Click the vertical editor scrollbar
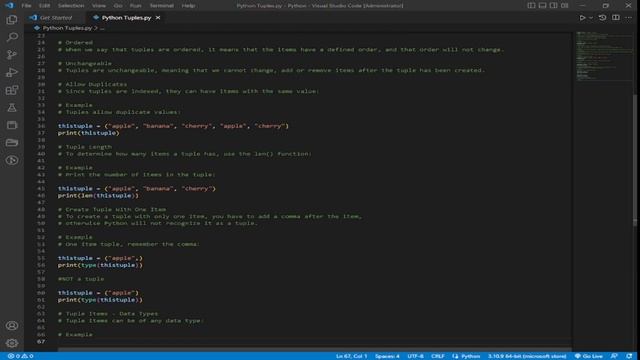Viewport: 640px width, 360px height. (x=635, y=159)
